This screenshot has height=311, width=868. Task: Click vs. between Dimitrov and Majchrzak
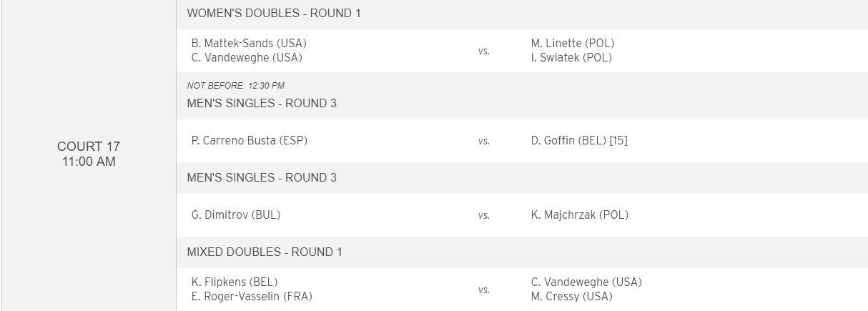point(484,215)
